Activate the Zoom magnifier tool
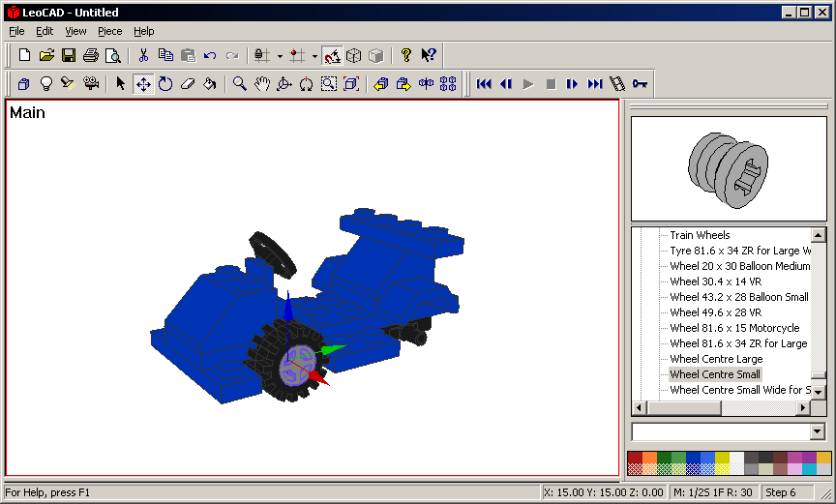 [x=239, y=84]
